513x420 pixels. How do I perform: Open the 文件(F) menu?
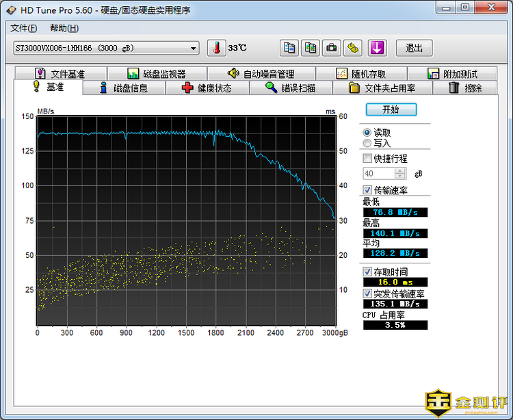pyautogui.click(x=24, y=28)
